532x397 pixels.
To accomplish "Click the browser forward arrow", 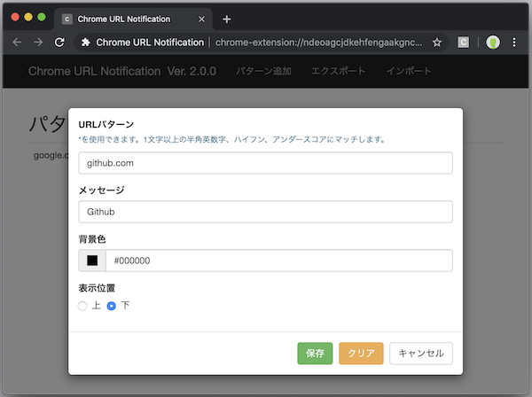I will coord(38,43).
